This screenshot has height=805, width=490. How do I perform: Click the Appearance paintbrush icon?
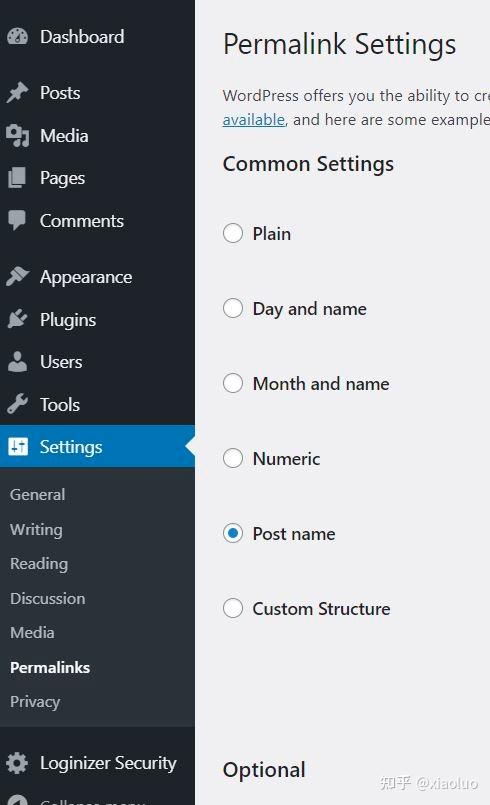pos(17,276)
